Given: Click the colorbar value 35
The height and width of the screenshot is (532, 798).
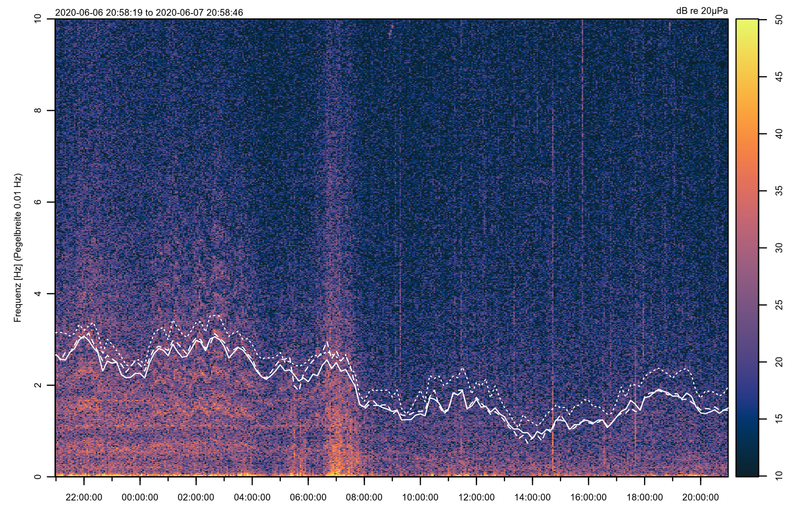Looking at the screenshot, I should pyautogui.click(x=779, y=191).
